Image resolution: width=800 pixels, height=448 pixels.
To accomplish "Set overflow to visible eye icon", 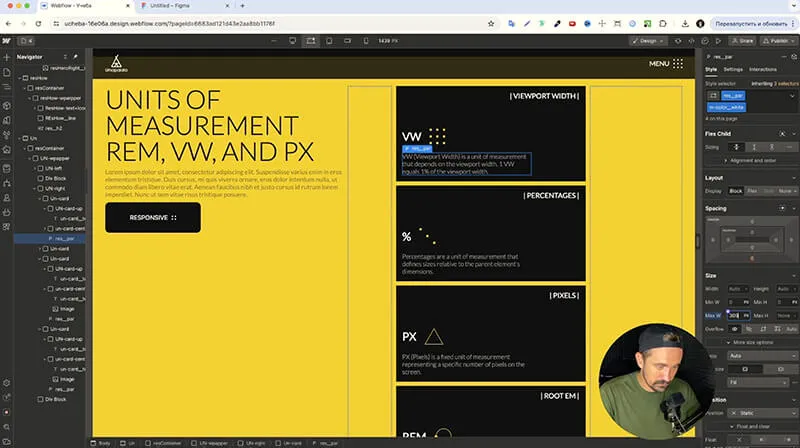I will [735, 329].
